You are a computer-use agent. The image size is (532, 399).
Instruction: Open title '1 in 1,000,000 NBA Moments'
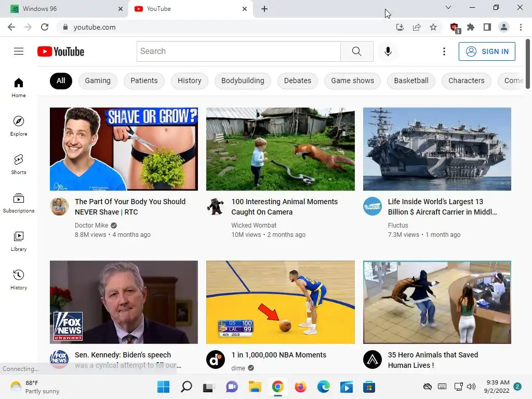coord(279,355)
